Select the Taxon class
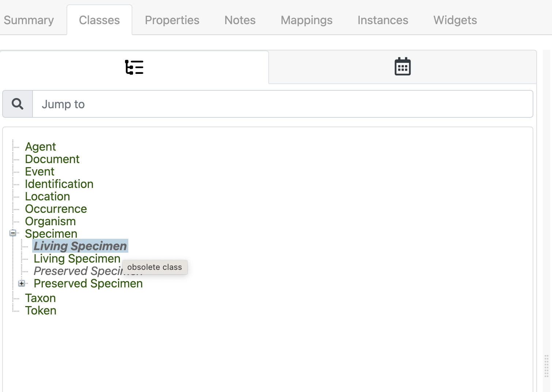The height and width of the screenshot is (392, 552). (40, 298)
